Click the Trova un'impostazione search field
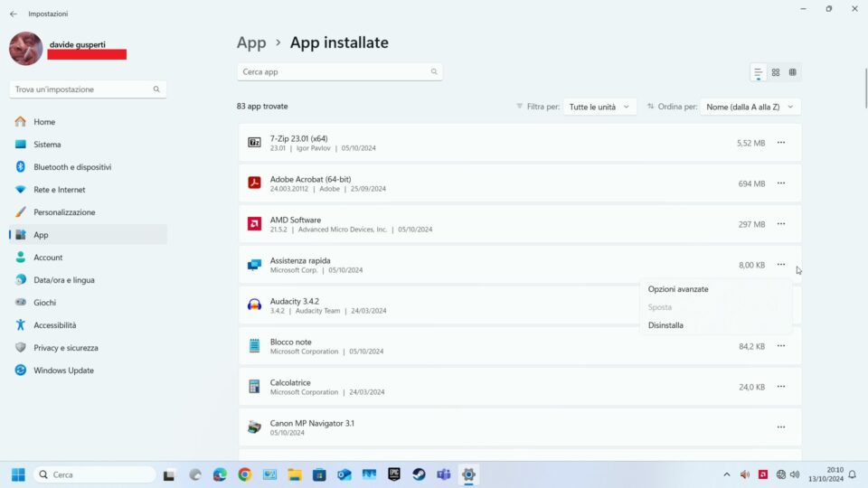 point(81,89)
